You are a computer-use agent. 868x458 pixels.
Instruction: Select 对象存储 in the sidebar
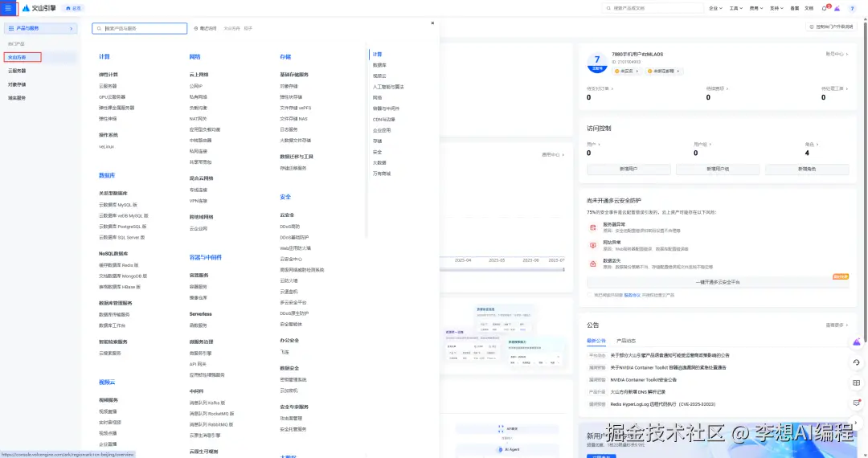[x=17, y=84]
